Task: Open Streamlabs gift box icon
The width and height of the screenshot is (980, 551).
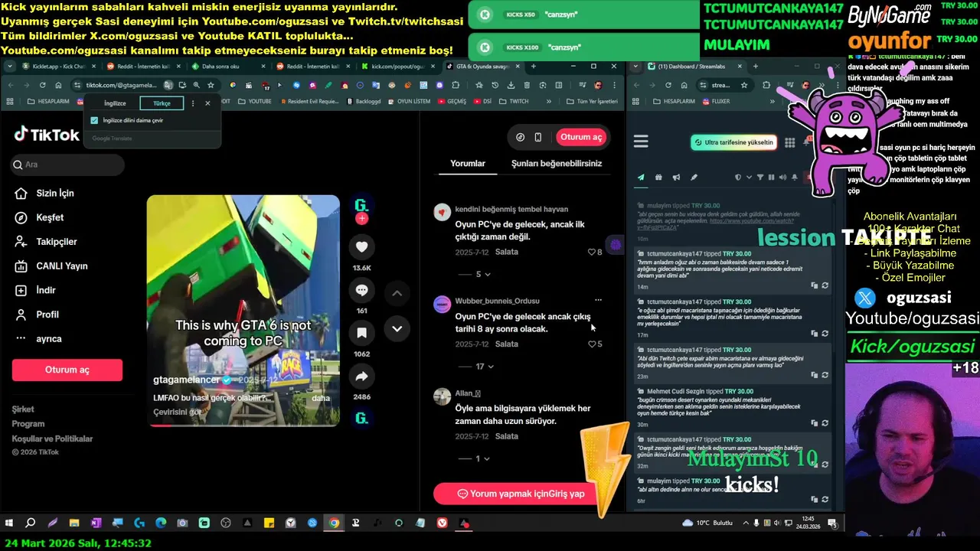Action: point(658,178)
